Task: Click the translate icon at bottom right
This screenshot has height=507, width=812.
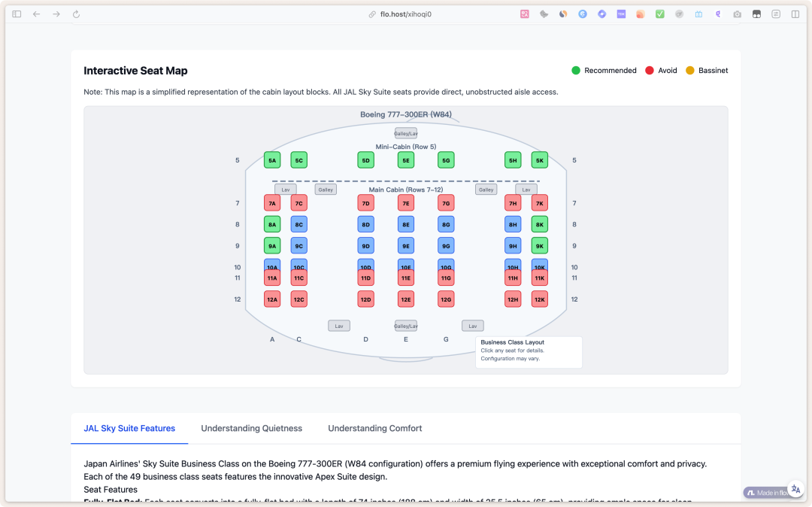Action: pos(795,489)
